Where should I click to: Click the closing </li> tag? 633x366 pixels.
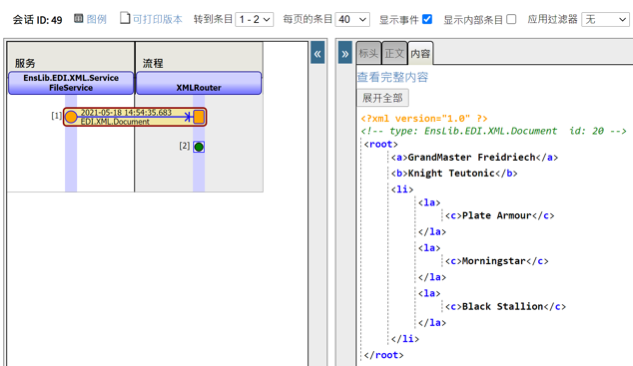click(405, 339)
